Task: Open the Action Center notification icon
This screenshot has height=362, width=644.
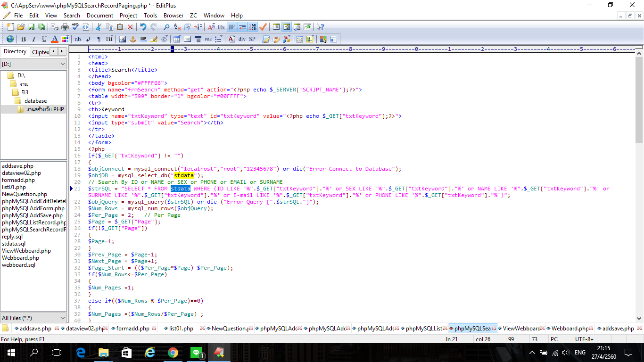Action: tap(628, 352)
